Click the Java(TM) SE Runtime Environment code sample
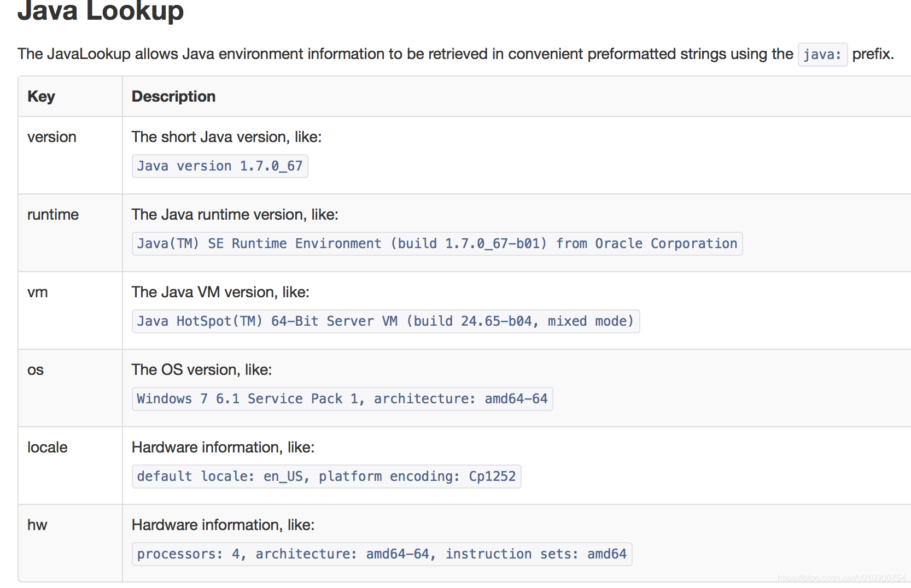Image resolution: width=911 pixels, height=588 pixels. coord(437,244)
